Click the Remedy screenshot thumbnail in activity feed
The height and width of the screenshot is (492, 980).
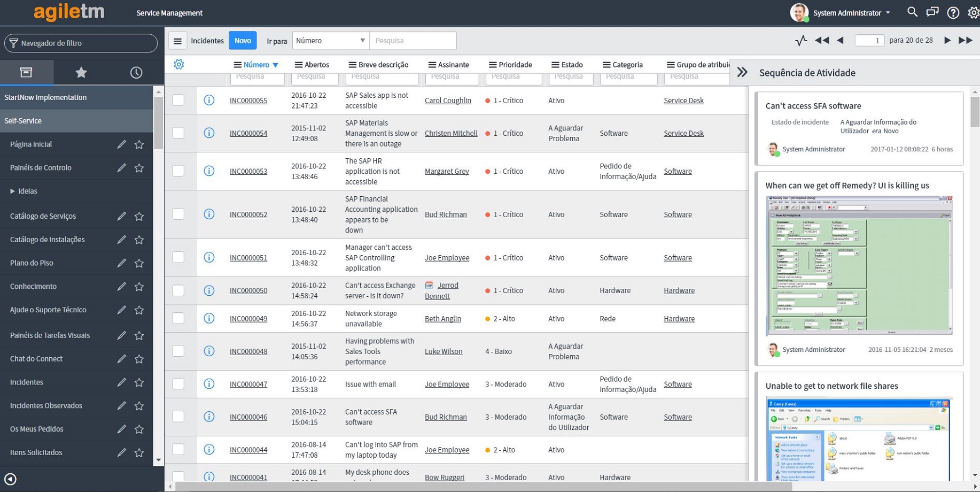coord(859,265)
